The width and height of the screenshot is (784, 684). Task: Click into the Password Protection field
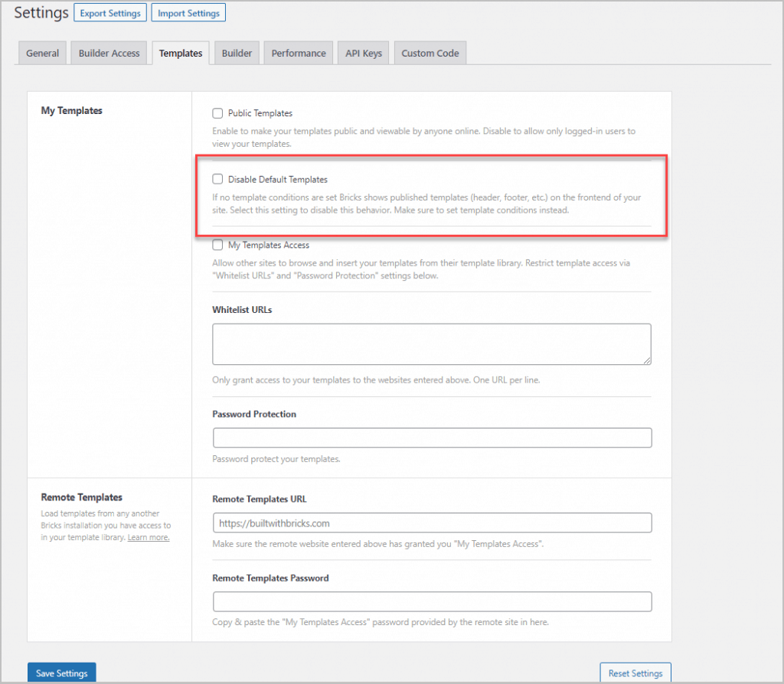click(x=432, y=438)
